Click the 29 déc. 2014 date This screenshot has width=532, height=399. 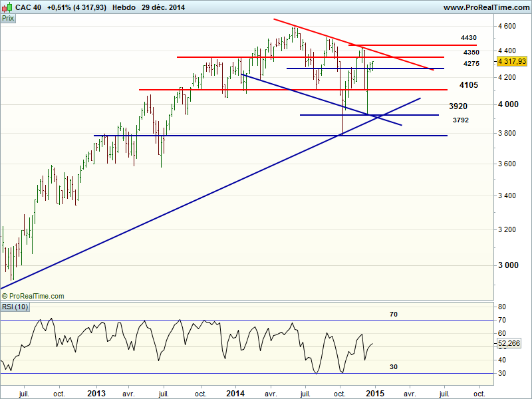(163, 8)
